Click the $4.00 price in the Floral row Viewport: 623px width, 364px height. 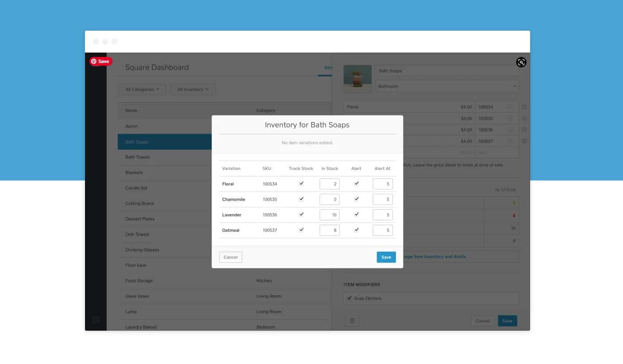point(466,107)
